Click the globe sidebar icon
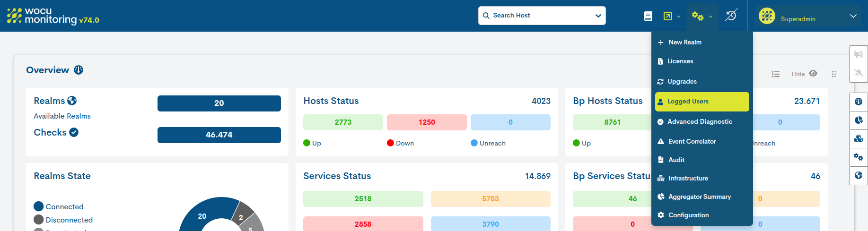 859,175
